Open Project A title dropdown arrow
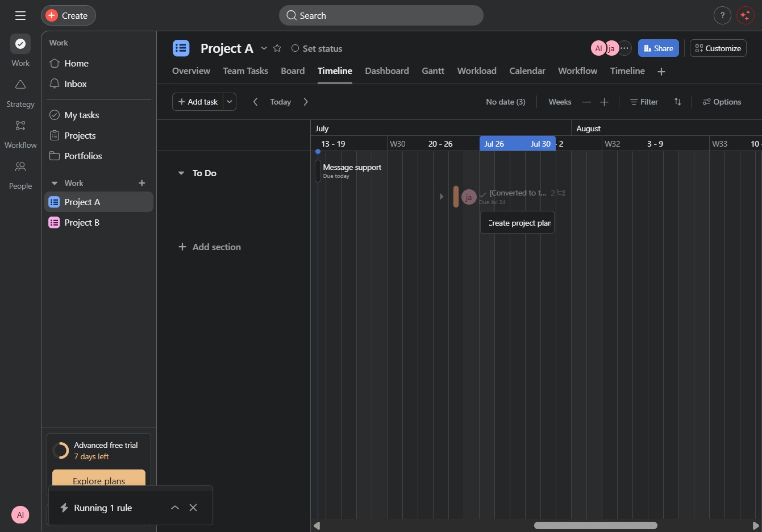The image size is (762, 532). click(264, 48)
